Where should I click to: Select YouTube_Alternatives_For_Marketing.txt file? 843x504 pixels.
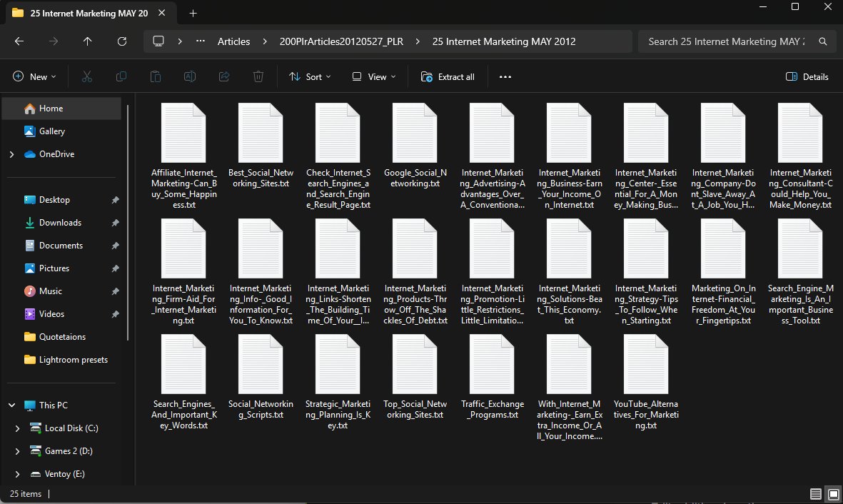click(x=646, y=383)
